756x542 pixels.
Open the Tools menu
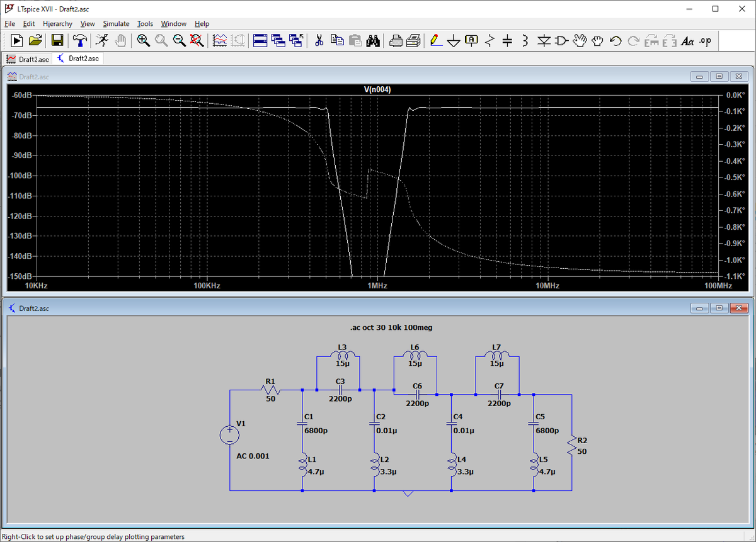point(146,23)
